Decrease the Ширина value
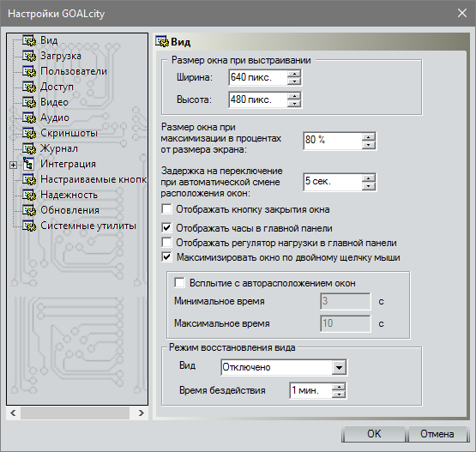This screenshot has width=476, height=452. tap(294, 81)
